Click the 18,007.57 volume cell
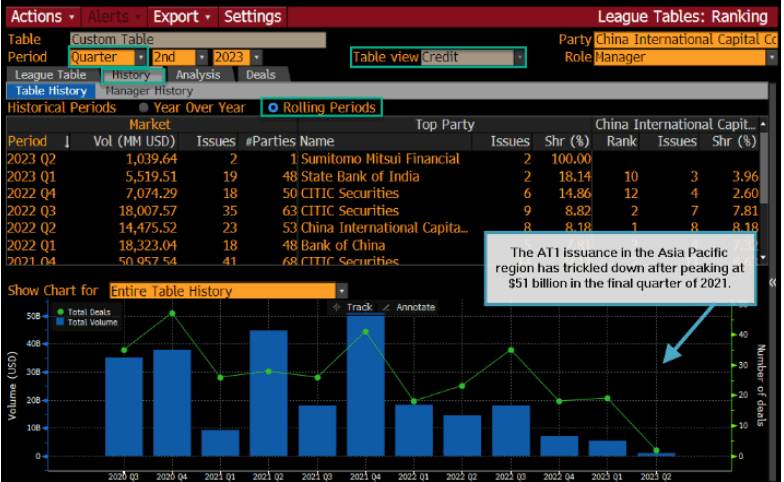 (x=148, y=211)
